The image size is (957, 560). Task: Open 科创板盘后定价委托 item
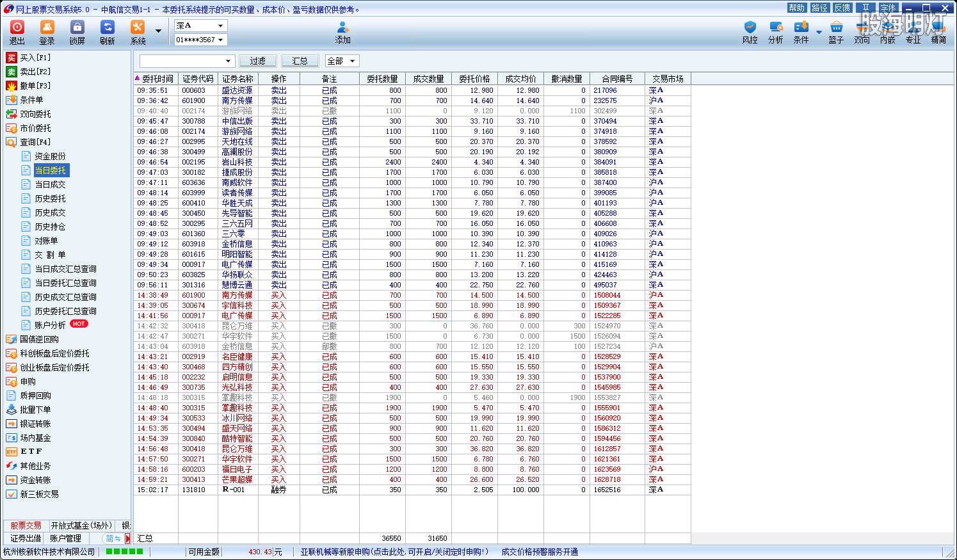pyautogui.click(x=48, y=353)
